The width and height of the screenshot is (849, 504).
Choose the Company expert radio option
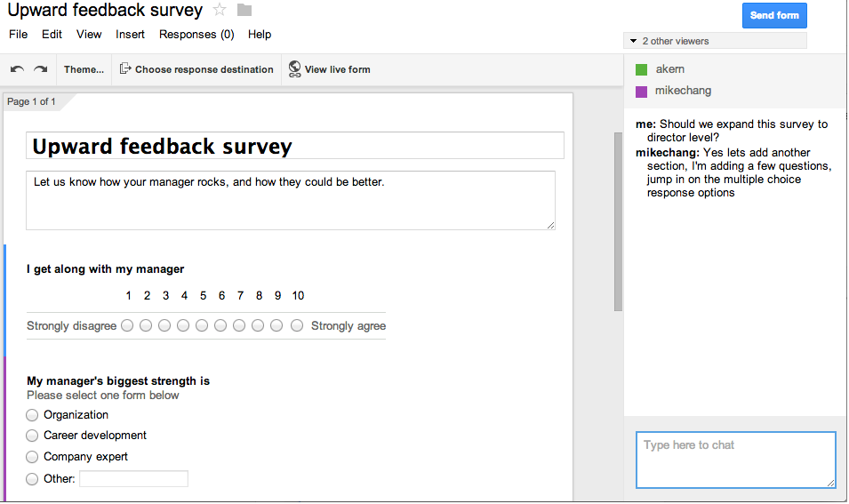pos(33,457)
